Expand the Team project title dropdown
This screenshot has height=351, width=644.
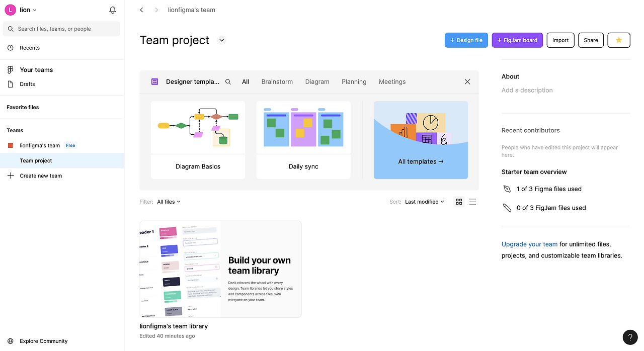coord(222,40)
